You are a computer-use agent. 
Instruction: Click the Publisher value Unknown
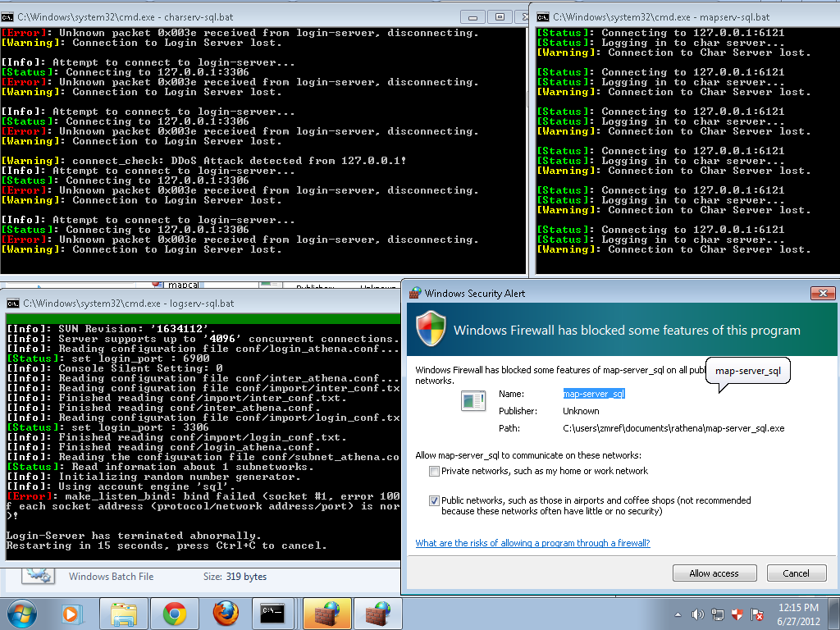click(582, 411)
